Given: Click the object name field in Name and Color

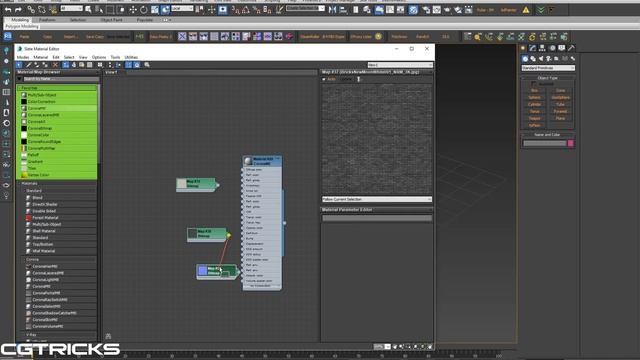Looking at the screenshot, I should tap(545, 143).
